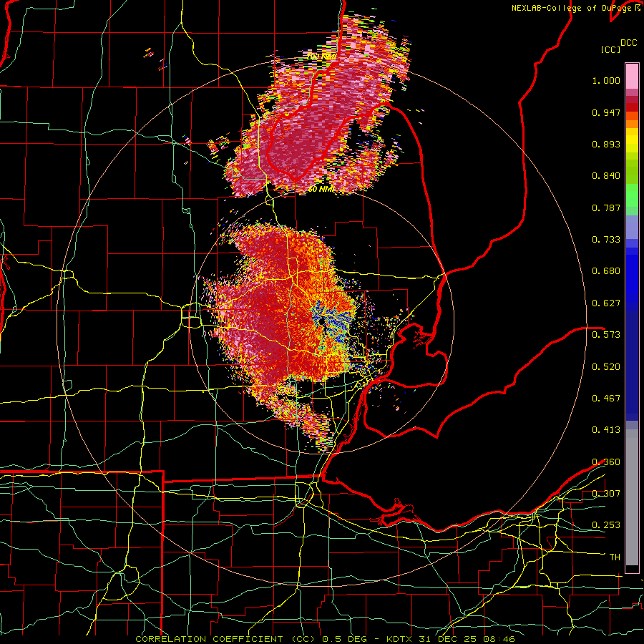Select the 0.253 scale value

(x=606, y=525)
